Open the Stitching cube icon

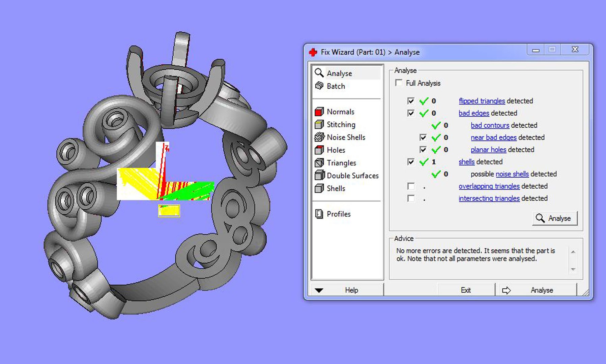[319, 124]
